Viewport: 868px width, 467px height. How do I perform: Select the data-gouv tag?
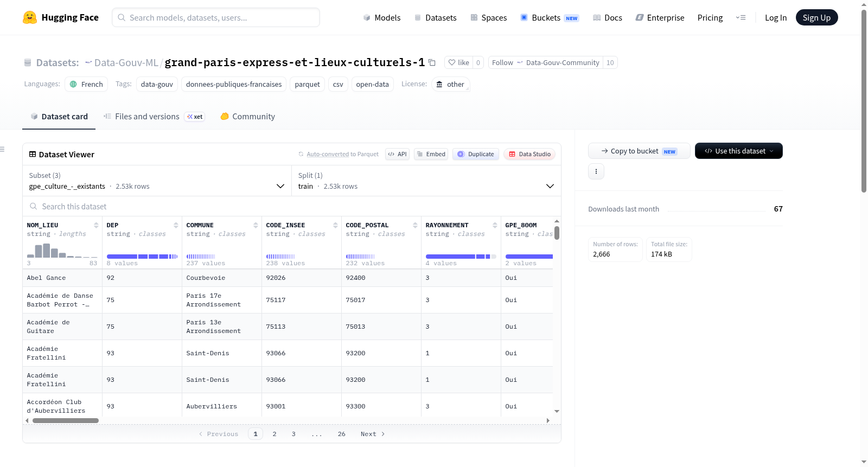(157, 84)
